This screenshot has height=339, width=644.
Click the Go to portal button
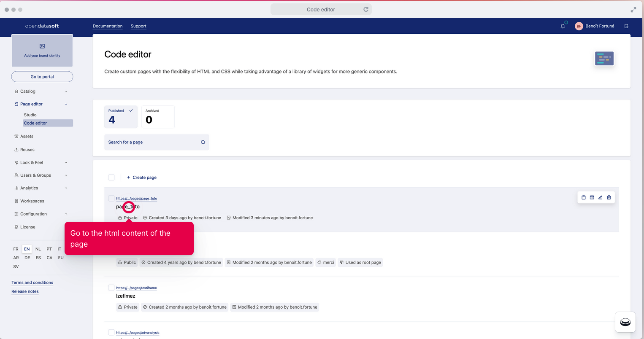pyautogui.click(x=42, y=77)
